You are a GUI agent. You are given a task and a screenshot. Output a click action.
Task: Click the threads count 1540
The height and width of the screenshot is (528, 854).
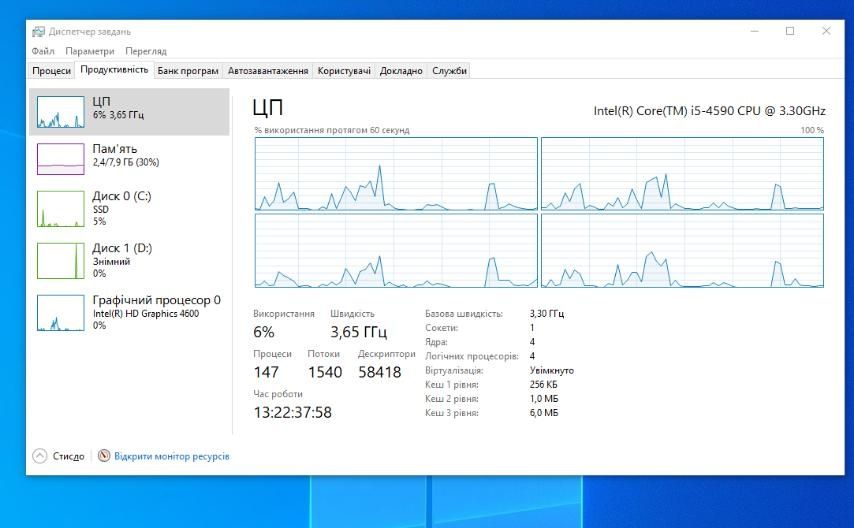click(x=325, y=372)
